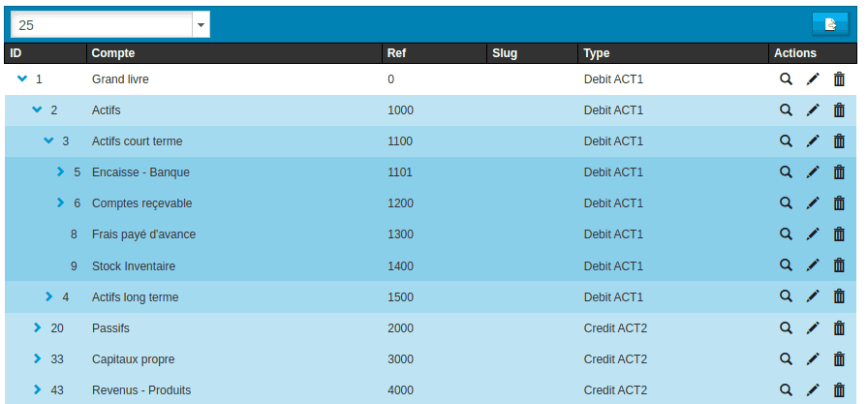Click 'Debit ACT1' in Frais payé d'avance row
Viewport: 868px width, 404px height.
(x=613, y=234)
